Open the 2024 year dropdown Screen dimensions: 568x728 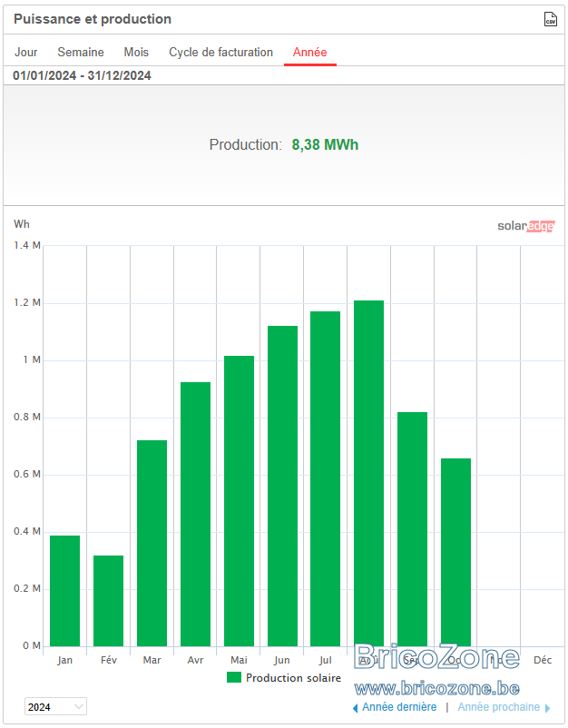pyautogui.click(x=55, y=706)
